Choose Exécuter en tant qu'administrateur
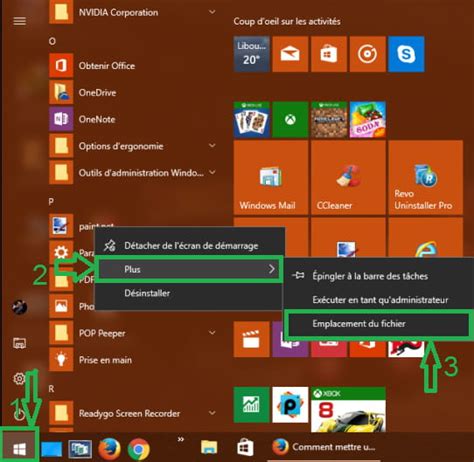The height and width of the screenshot is (462, 474). coord(378,300)
